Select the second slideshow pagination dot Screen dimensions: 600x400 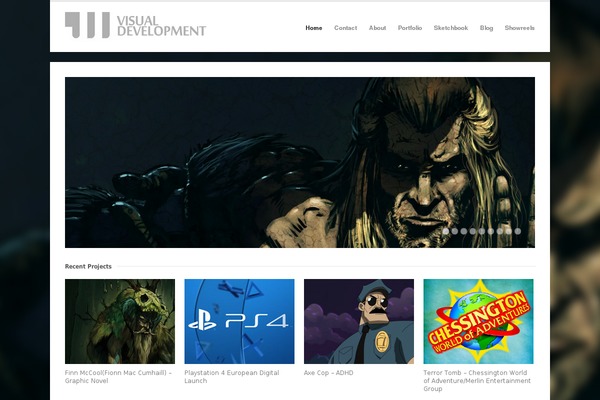pyautogui.click(x=455, y=231)
